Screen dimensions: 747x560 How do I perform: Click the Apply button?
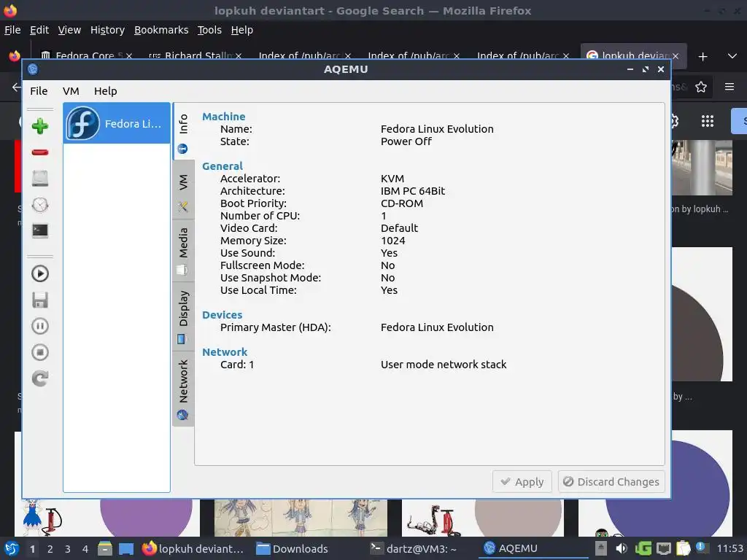(x=522, y=482)
